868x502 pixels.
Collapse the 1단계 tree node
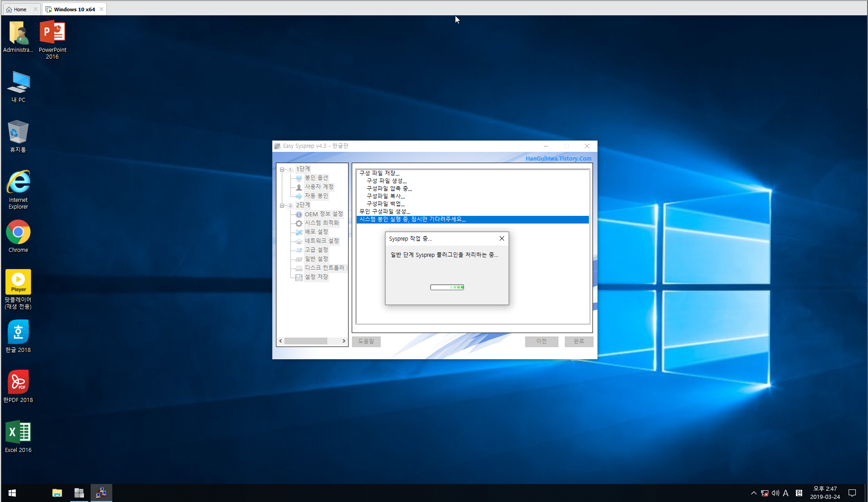pos(282,169)
